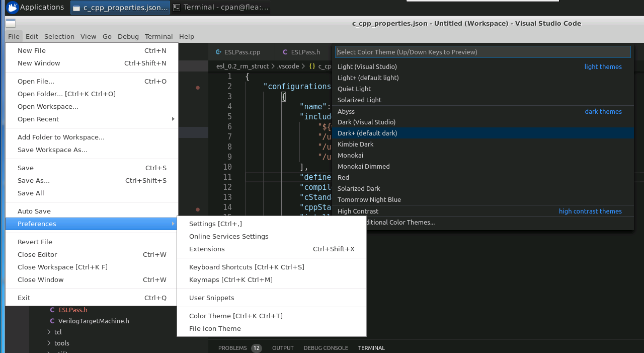Open the View menu
Screen dimensions: 644x353
tap(88, 36)
